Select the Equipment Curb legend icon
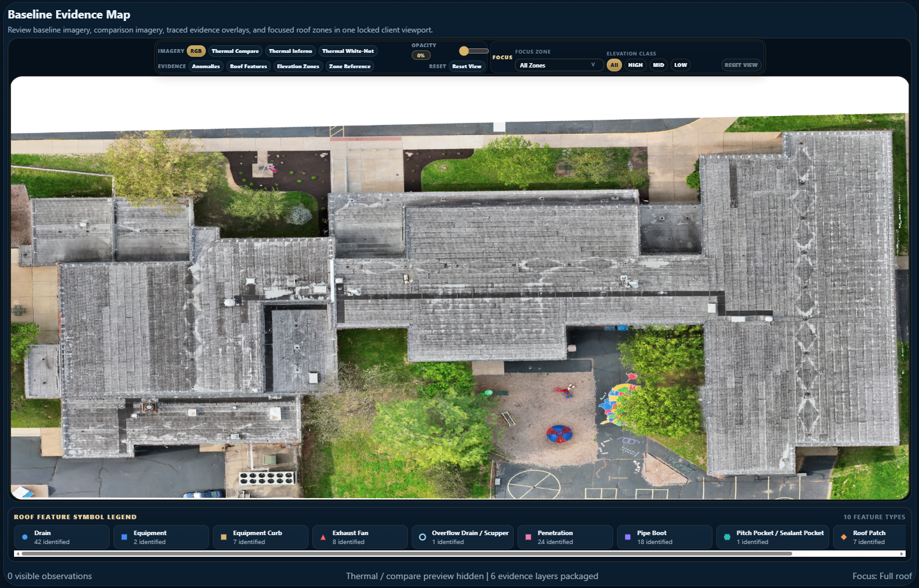Viewport: 919px width, 588px height. pos(224,537)
